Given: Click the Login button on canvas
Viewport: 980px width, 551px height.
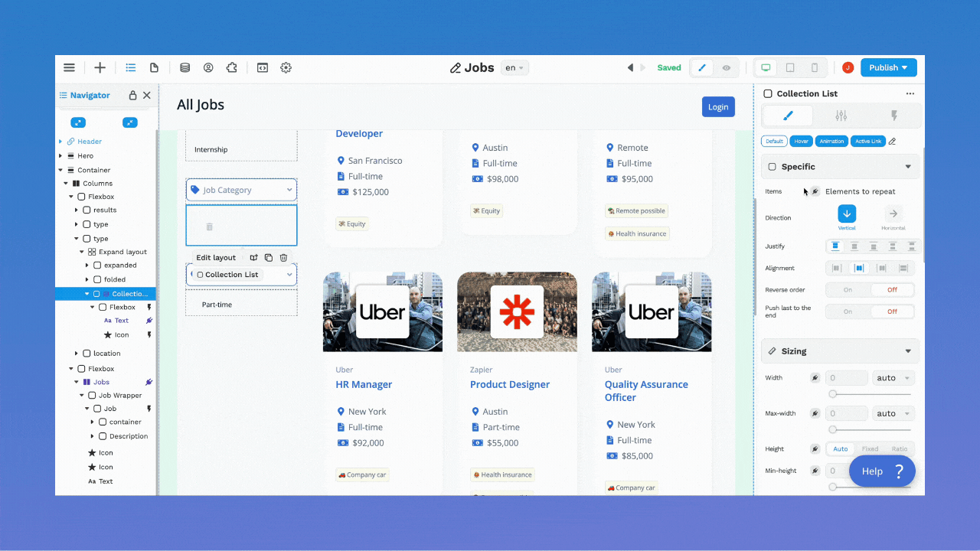Looking at the screenshot, I should (x=718, y=106).
